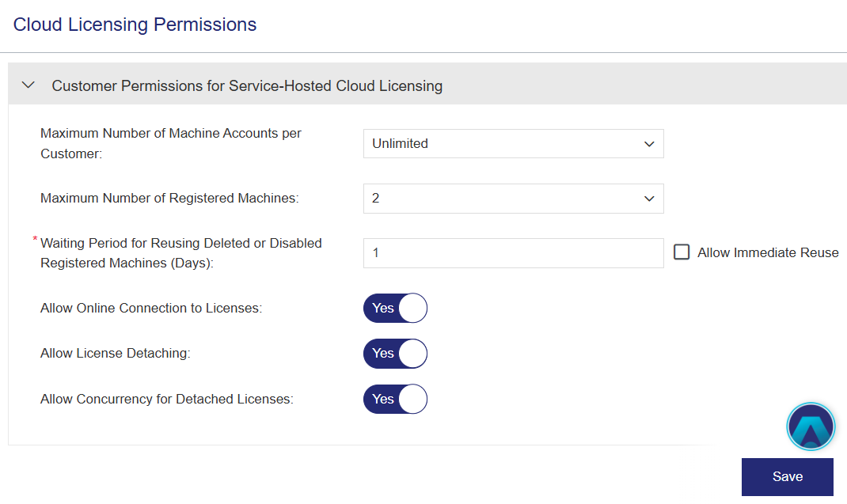Disable the Allow Online Connection to Licenses toggle
Image resolution: width=847 pixels, height=504 pixels.
395,308
